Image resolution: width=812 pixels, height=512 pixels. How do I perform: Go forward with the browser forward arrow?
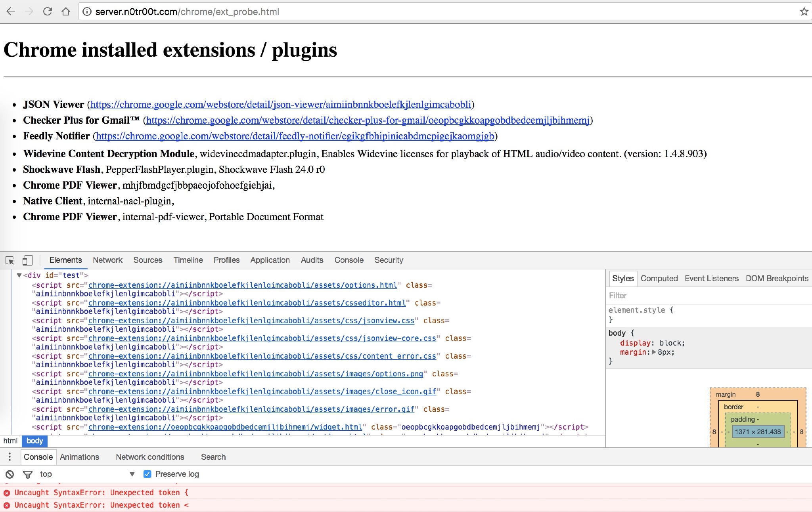29,11
